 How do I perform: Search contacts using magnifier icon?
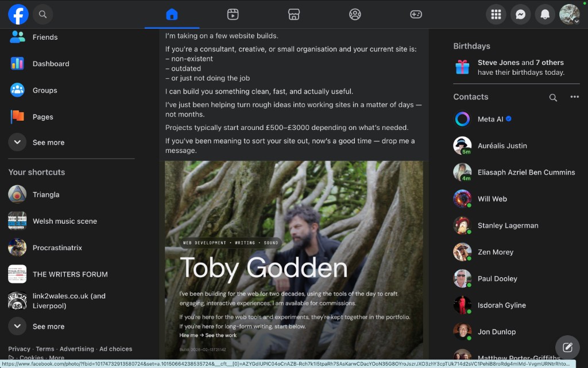[x=553, y=98]
